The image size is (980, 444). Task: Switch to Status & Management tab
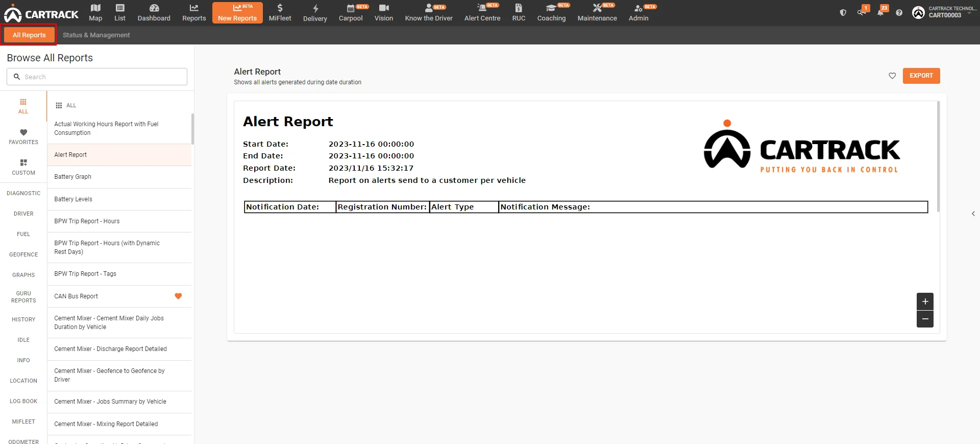[96, 35]
